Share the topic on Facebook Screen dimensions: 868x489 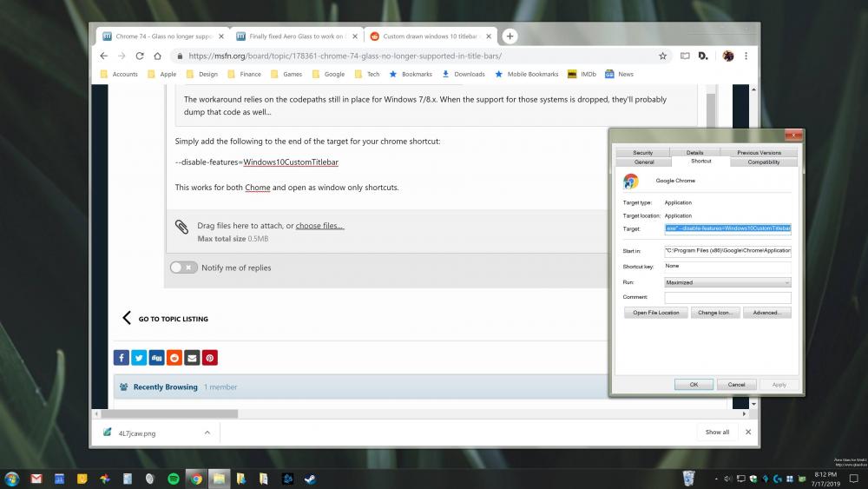[121, 357]
